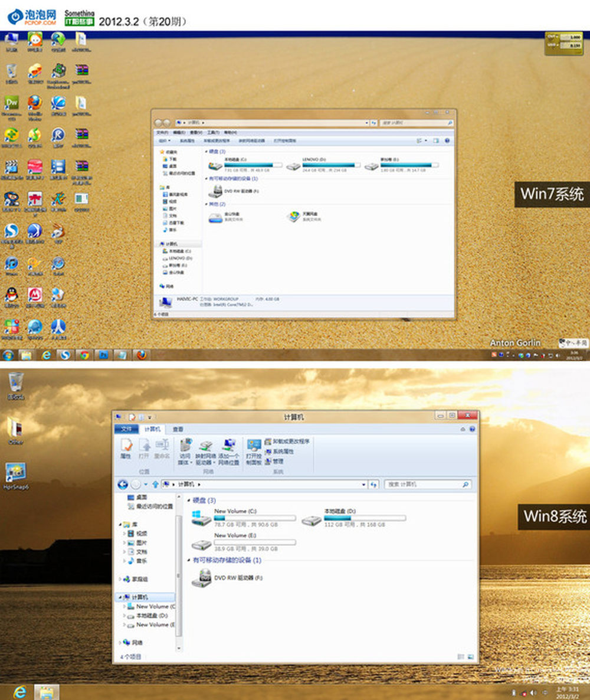Collapse Hard Disks (3) group in Win8
Image resolution: width=590 pixels, height=700 pixels.
coord(189,501)
